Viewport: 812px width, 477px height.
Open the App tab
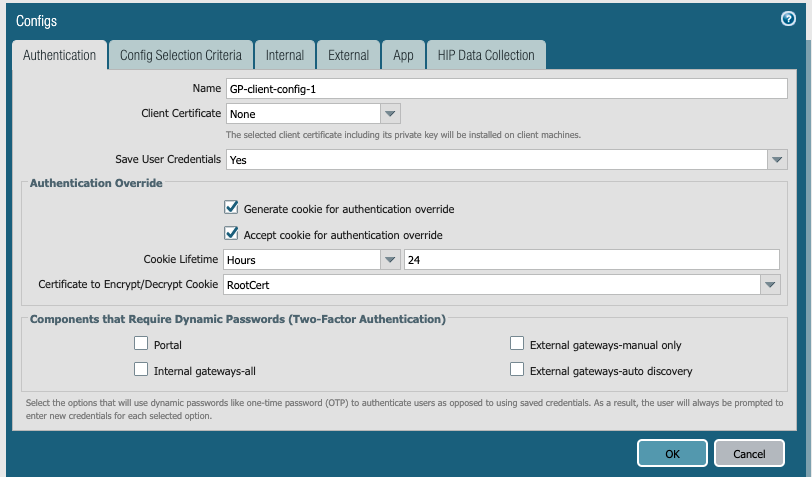pos(403,55)
